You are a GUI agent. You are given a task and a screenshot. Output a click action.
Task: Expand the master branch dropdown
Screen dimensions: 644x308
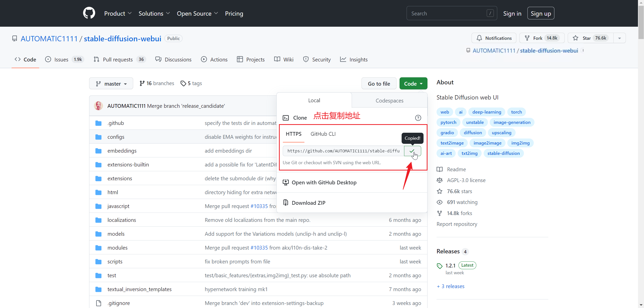point(111,84)
